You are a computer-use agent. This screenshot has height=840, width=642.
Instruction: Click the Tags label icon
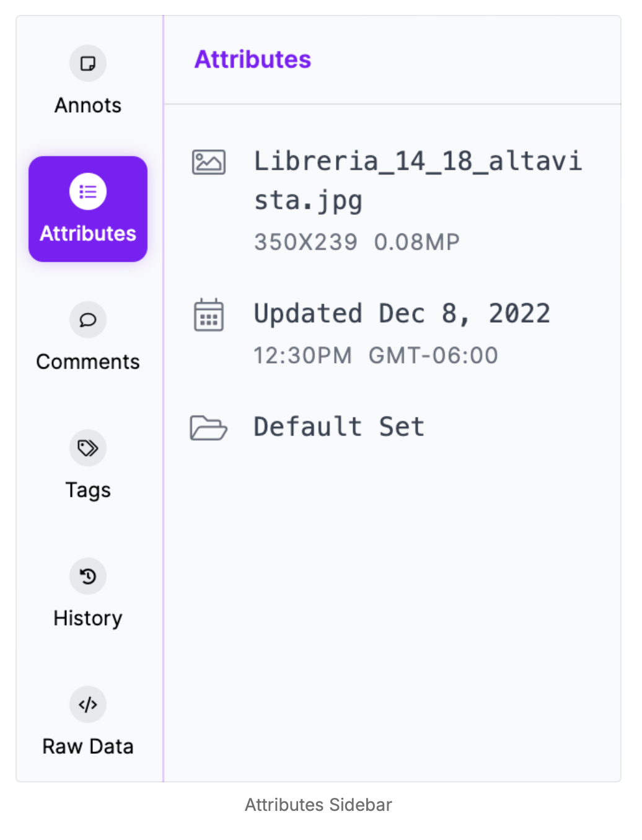[x=87, y=448]
